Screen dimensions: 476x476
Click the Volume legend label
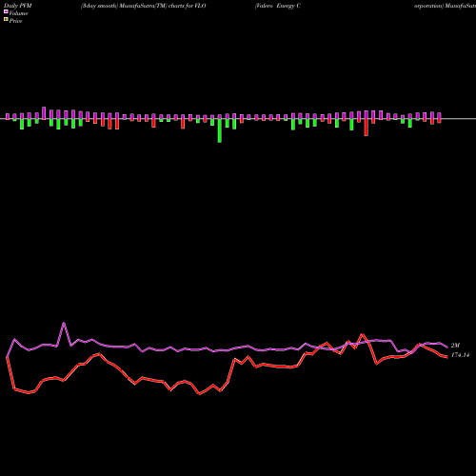coord(18,13)
